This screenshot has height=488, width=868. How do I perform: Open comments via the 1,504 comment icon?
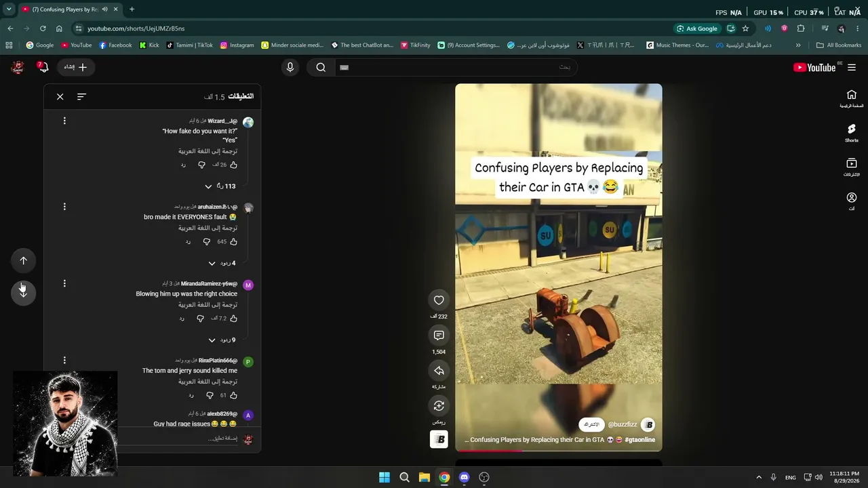tap(439, 335)
